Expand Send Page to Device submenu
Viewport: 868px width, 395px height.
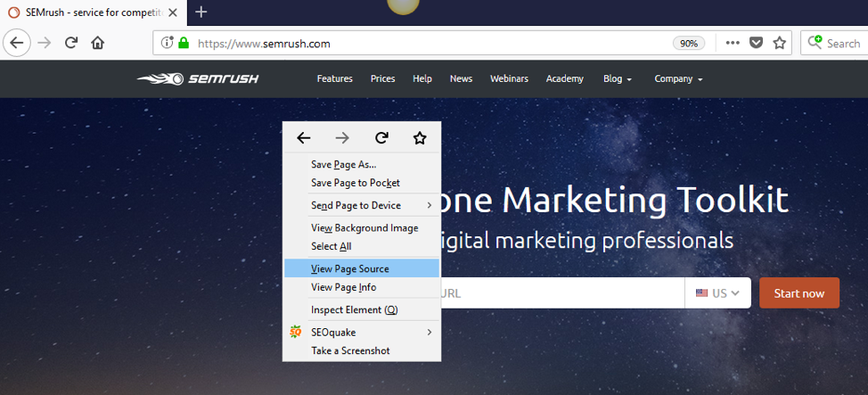click(362, 205)
